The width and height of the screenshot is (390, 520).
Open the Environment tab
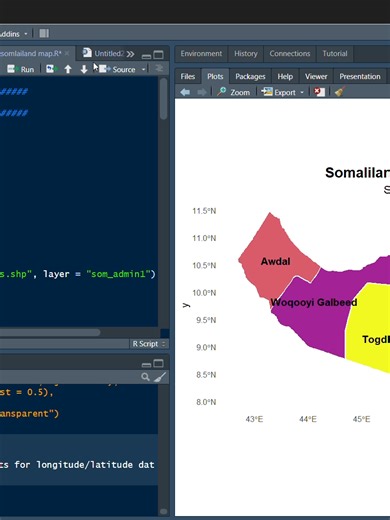[201, 54]
